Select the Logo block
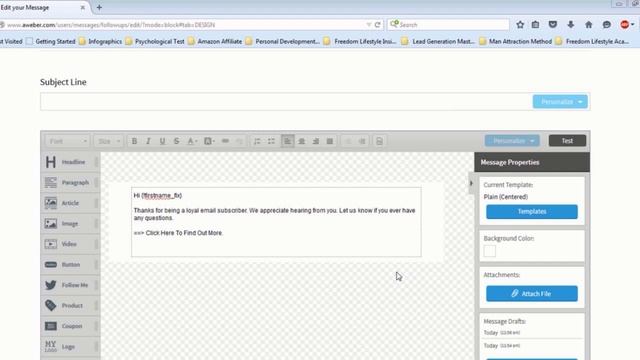This screenshot has height=360, width=640. [x=70, y=347]
